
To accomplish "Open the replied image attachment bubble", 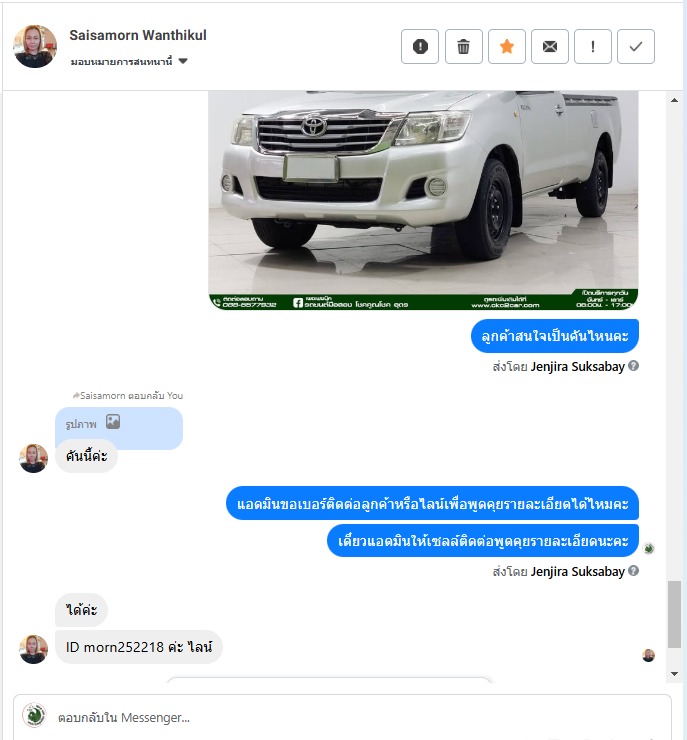I will point(119,423).
